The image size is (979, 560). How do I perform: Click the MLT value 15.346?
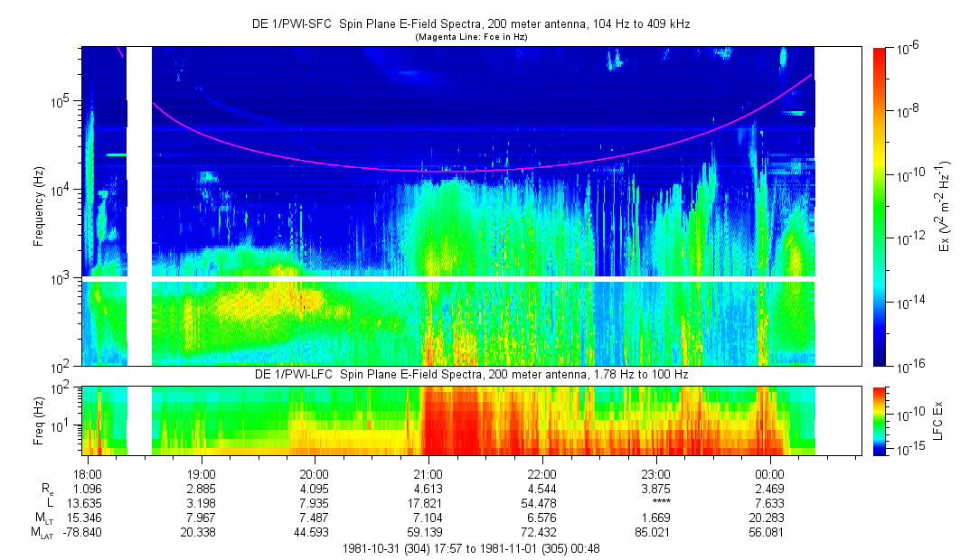click(x=86, y=518)
